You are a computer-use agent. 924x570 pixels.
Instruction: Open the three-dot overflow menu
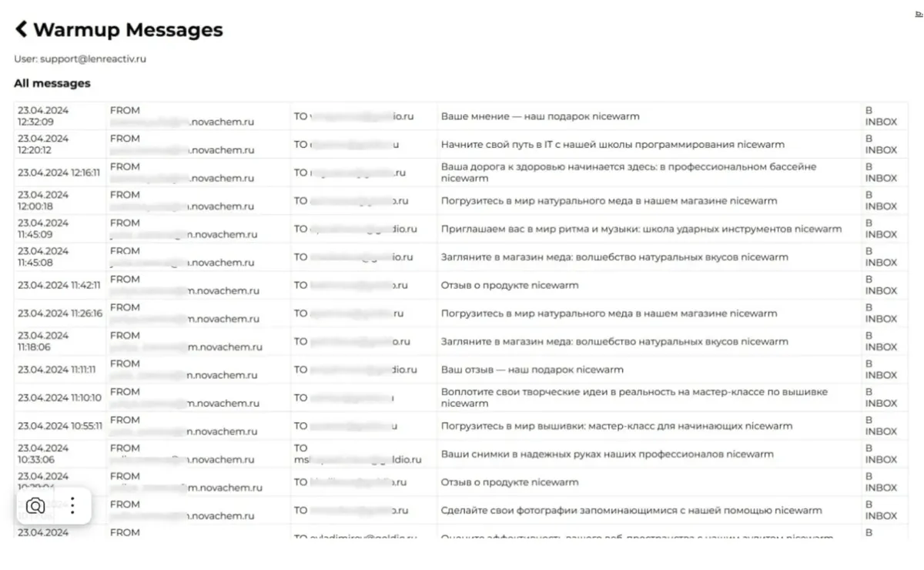72,506
